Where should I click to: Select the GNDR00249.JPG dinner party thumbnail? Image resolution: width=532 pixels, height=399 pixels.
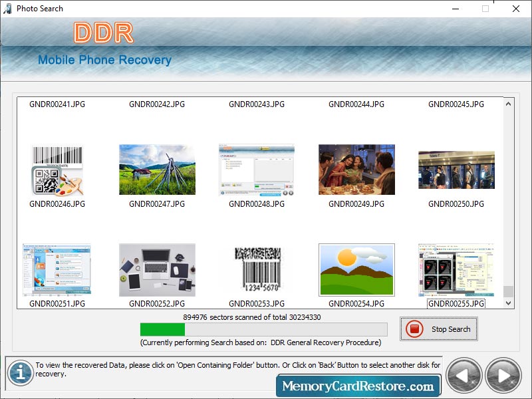tap(356, 170)
